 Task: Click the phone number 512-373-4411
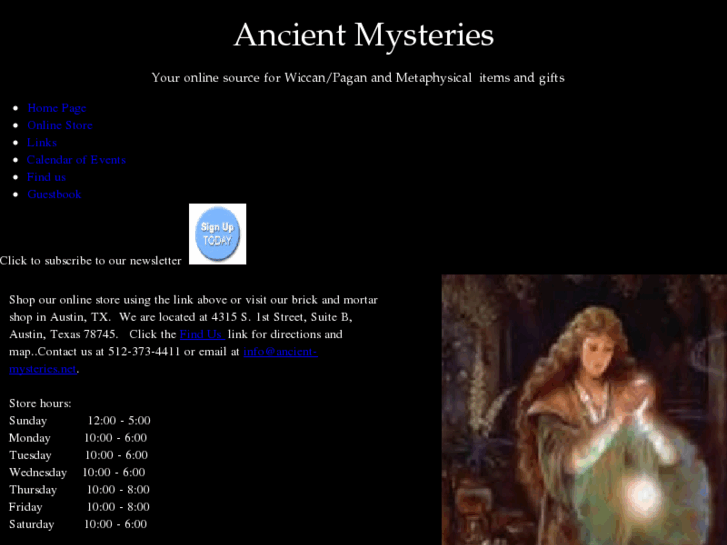[146, 352]
